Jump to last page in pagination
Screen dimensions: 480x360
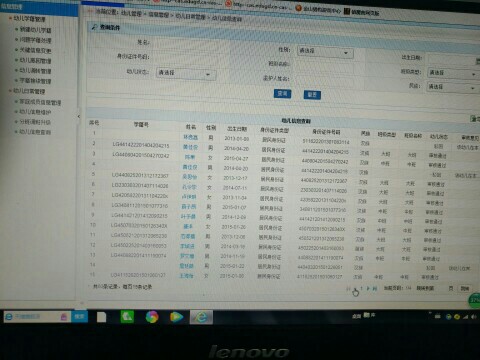[x=375, y=289]
